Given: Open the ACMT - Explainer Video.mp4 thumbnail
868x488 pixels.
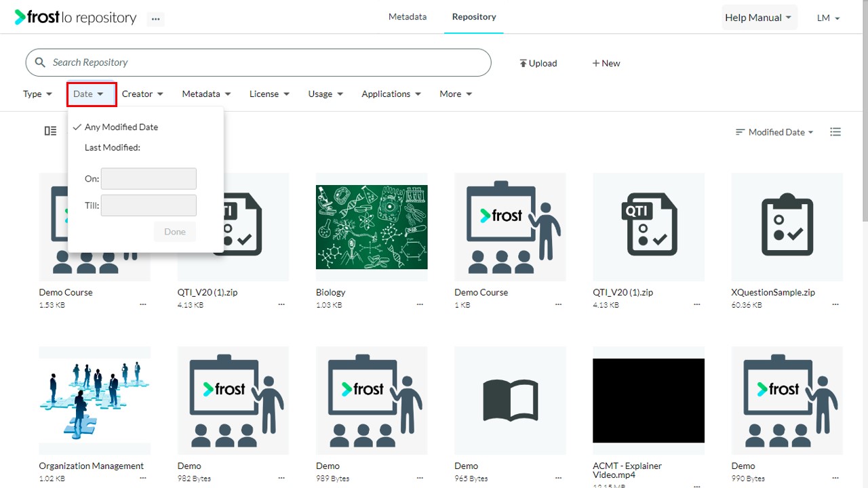Looking at the screenshot, I should pyautogui.click(x=648, y=401).
